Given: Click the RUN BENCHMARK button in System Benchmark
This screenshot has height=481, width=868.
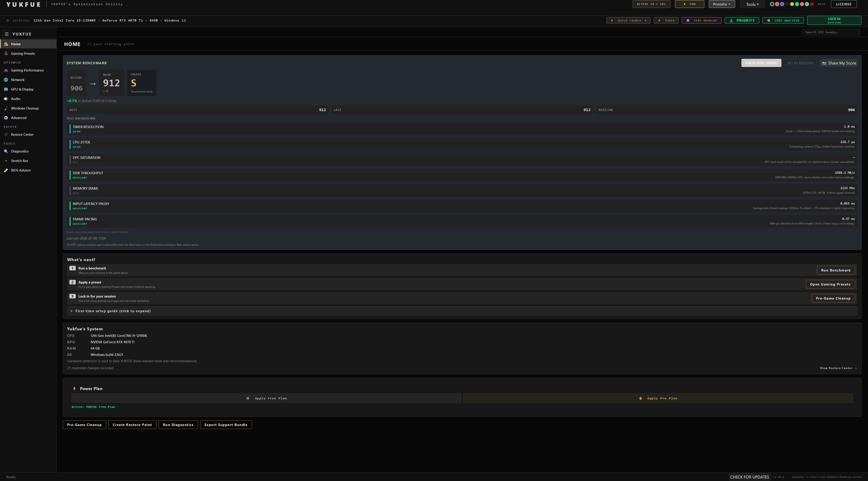Looking at the screenshot, I should [761, 63].
